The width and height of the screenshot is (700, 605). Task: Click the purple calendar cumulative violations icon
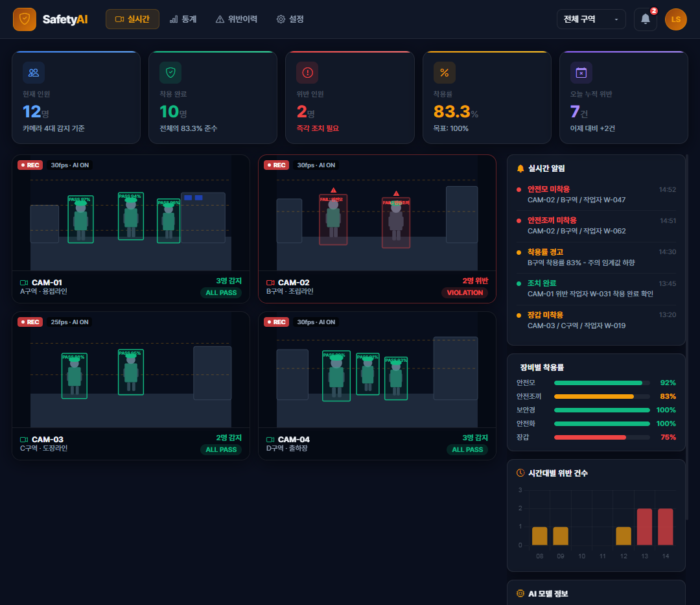(581, 73)
